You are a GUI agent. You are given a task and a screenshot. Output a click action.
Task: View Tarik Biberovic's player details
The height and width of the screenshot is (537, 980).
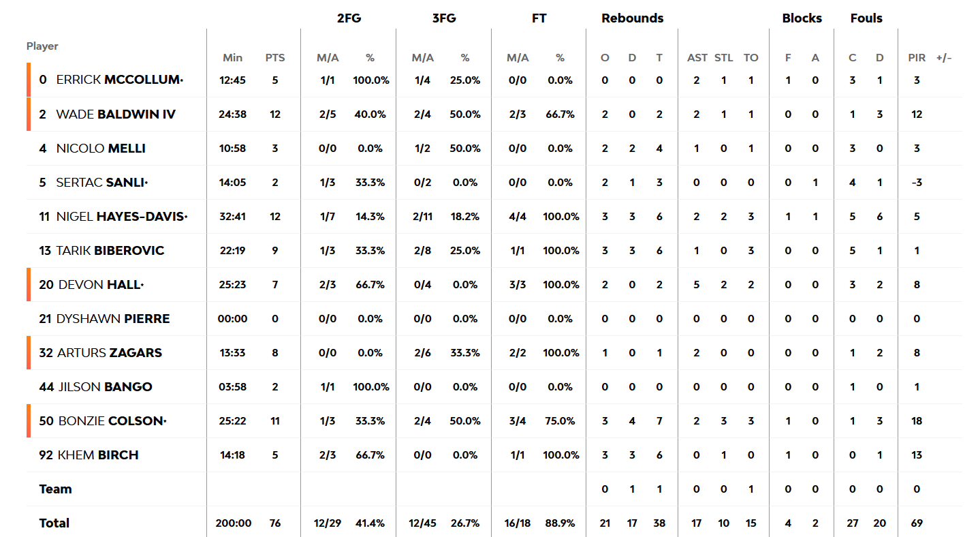(110, 250)
